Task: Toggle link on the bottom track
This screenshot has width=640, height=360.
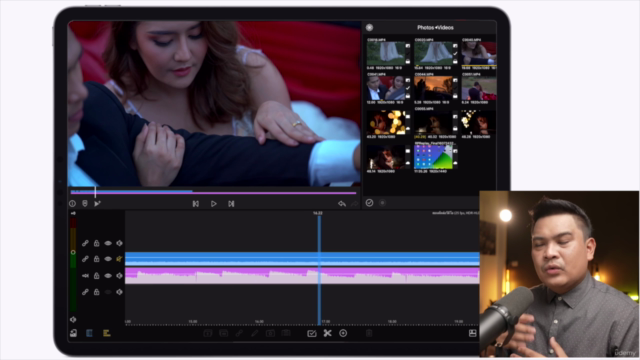Action: (85, 292)
